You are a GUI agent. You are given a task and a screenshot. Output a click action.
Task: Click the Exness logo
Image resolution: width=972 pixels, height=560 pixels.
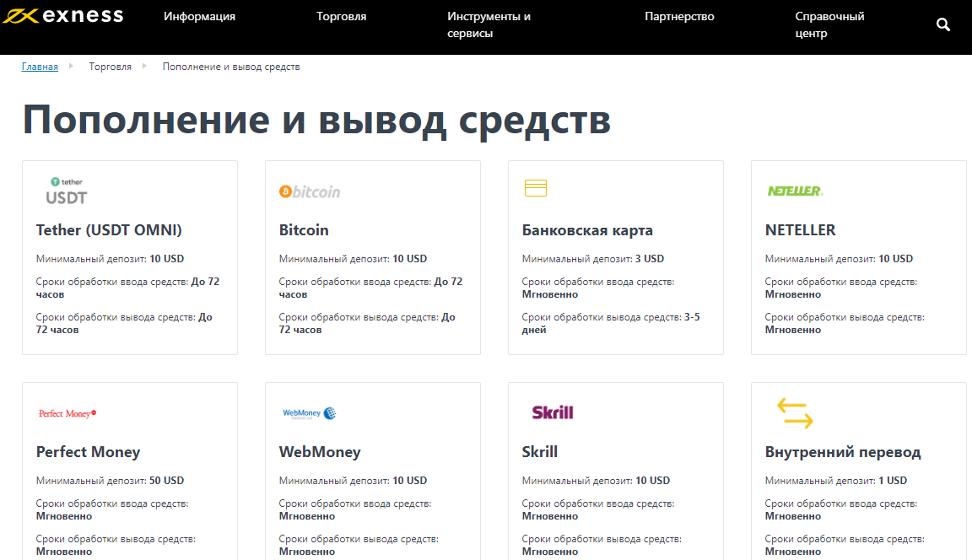pos(62,15)
